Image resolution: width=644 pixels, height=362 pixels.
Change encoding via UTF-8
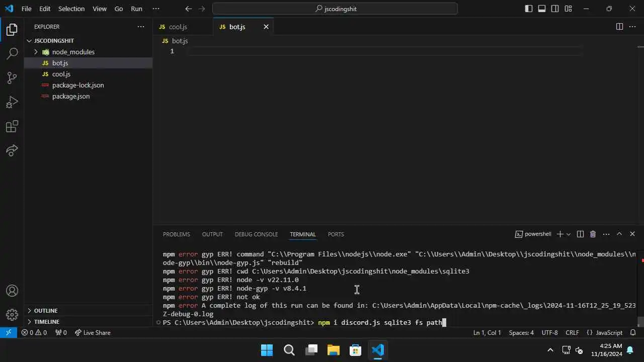(550, 333)
